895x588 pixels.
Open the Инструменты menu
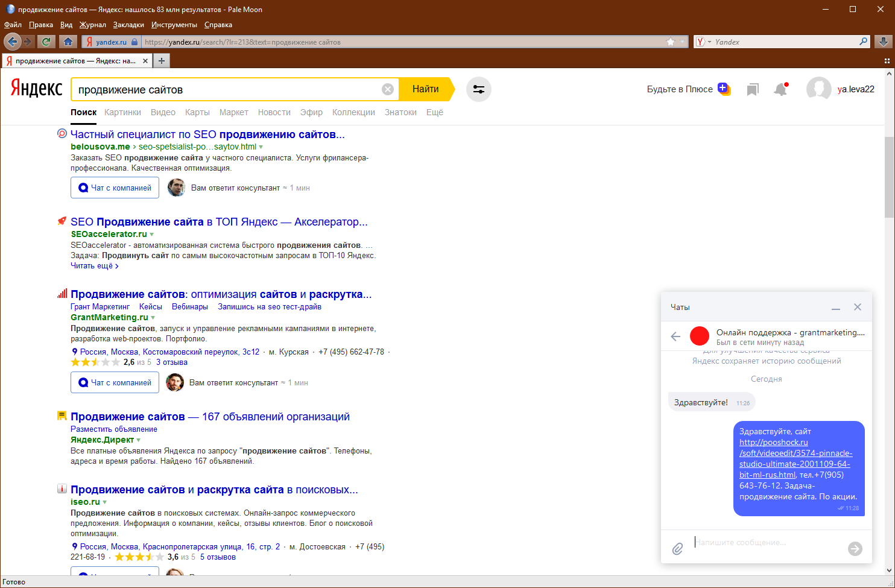pos(174,25)
